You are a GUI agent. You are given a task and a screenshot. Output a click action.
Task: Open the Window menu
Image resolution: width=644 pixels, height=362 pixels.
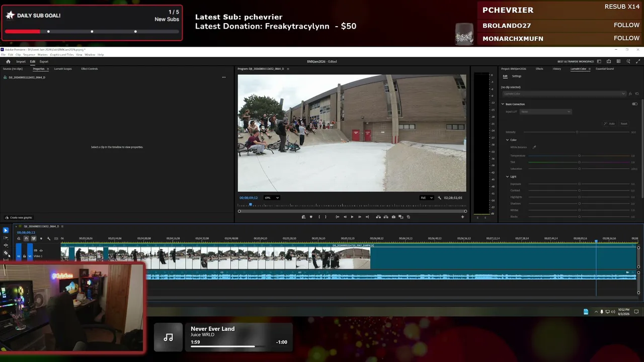tap(90, 55)
